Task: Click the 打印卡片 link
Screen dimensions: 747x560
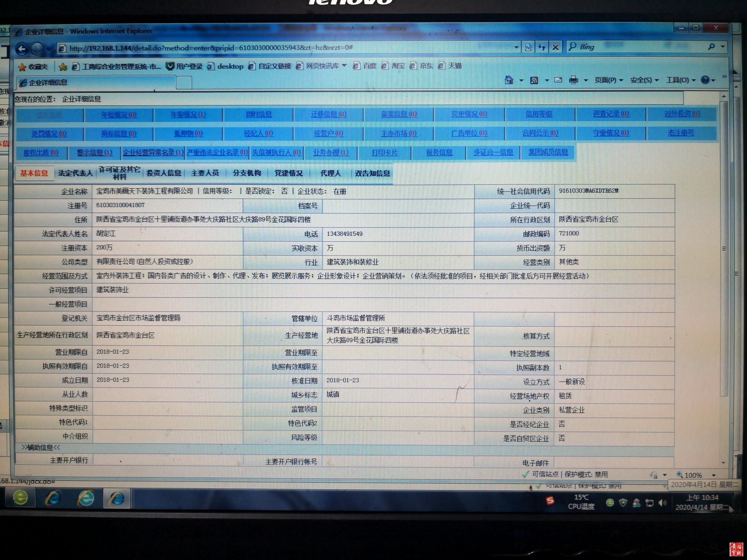Action: (384, 152)
